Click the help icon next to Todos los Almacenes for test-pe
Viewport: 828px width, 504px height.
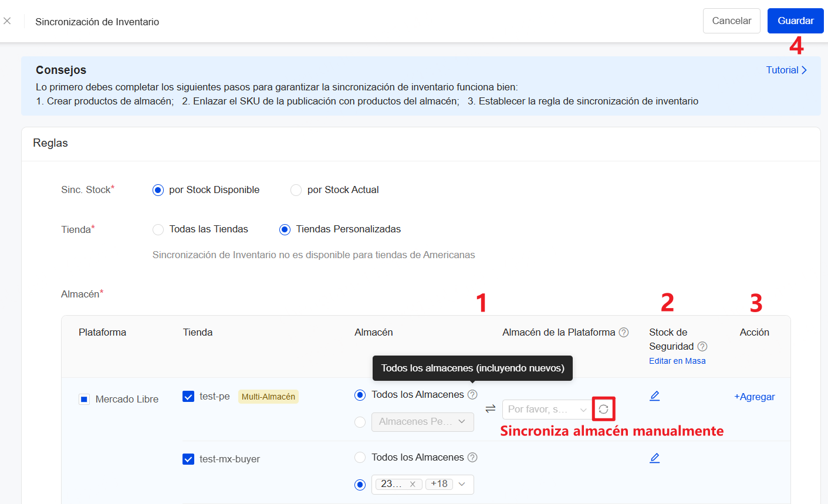coord(472,395)
